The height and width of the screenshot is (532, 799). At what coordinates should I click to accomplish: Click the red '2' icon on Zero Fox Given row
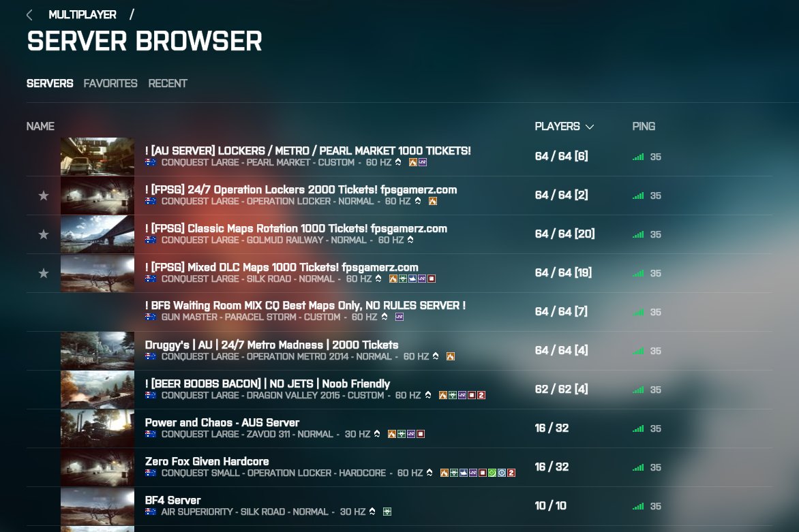[511, 473]
